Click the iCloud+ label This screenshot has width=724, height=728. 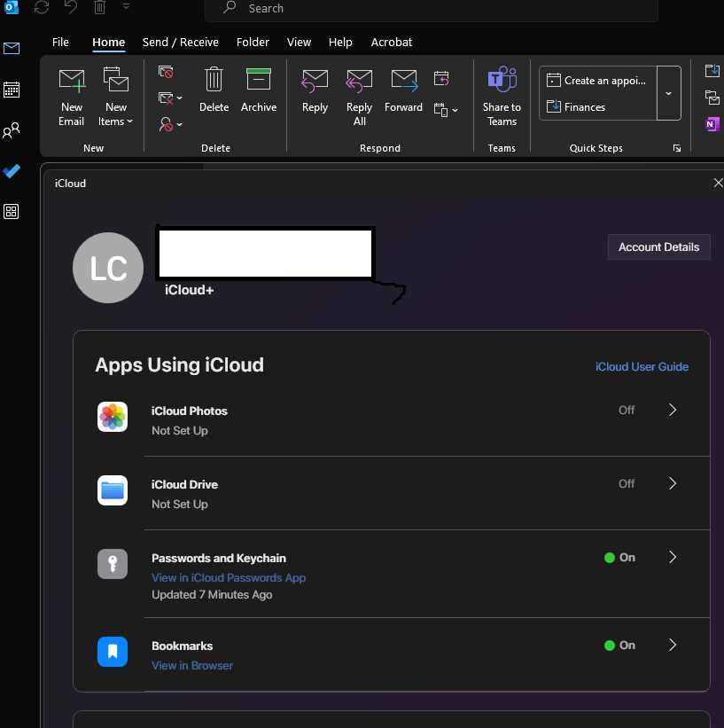[x=190, y=290]
